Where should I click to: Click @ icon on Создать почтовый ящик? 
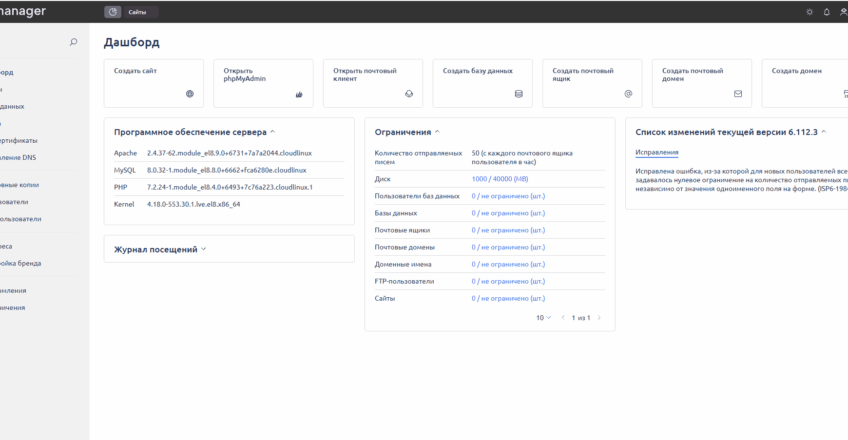(x=628, y=94)
